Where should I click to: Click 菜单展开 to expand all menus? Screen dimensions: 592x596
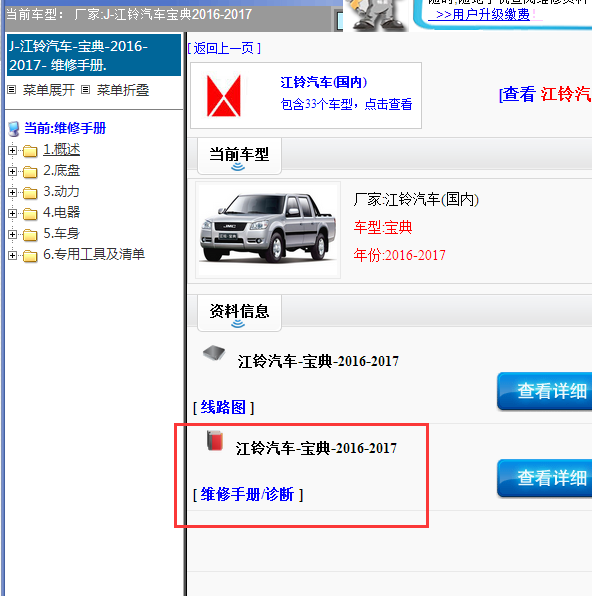tap(48, 90)
